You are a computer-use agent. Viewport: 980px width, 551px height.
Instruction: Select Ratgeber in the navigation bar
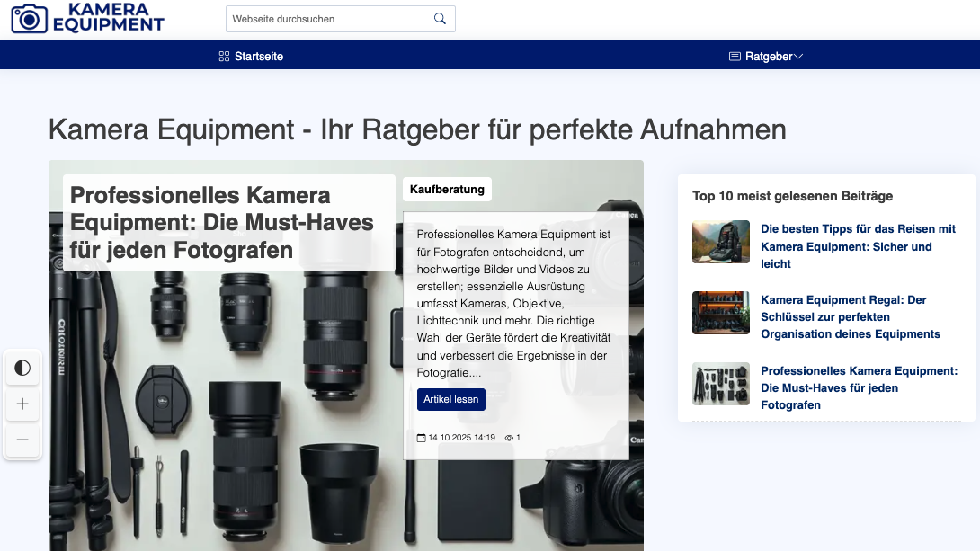click(771, 56)
